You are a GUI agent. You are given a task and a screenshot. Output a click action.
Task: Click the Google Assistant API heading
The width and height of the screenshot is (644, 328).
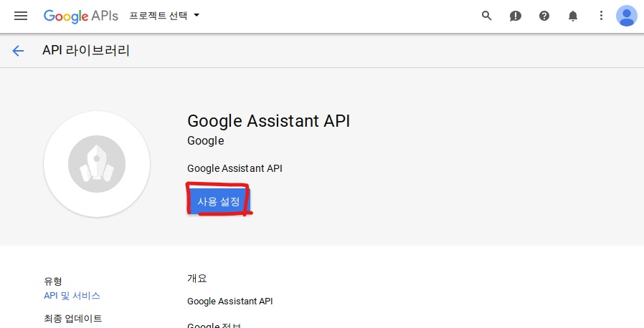click(x=269, y=121)
